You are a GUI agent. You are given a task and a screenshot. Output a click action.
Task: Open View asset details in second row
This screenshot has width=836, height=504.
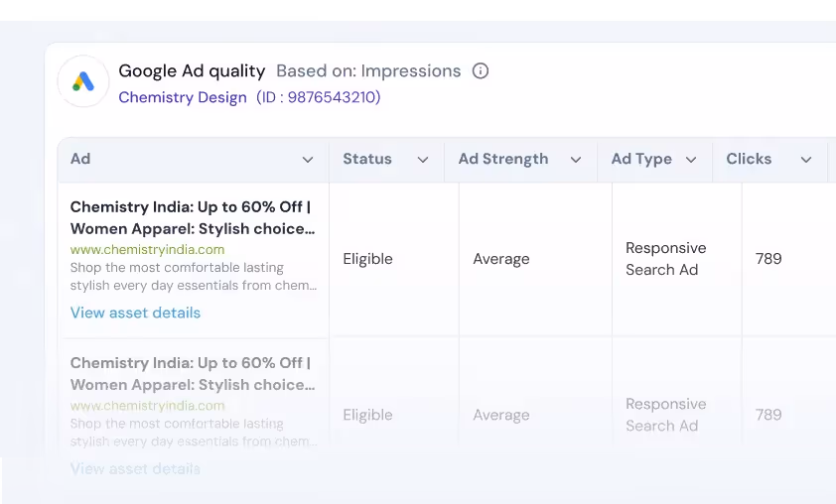pos(135,469)
